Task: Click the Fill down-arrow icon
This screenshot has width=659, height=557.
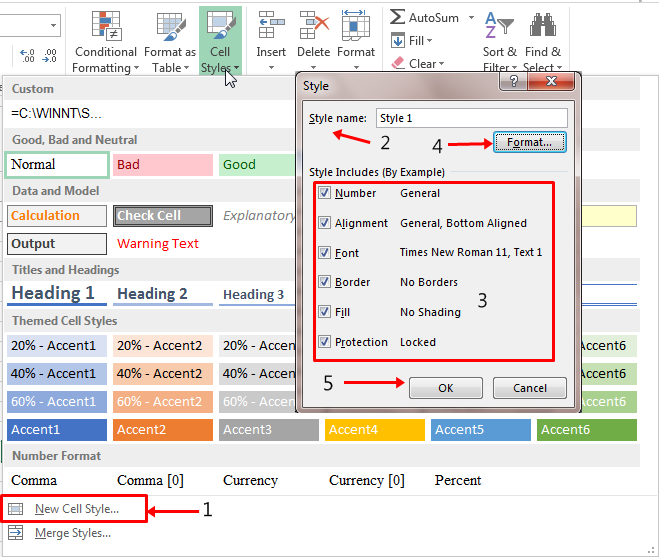Action: pos(398,40)
